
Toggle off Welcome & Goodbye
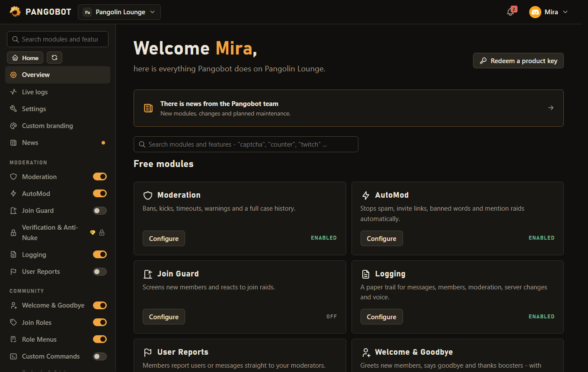point(100,305)
